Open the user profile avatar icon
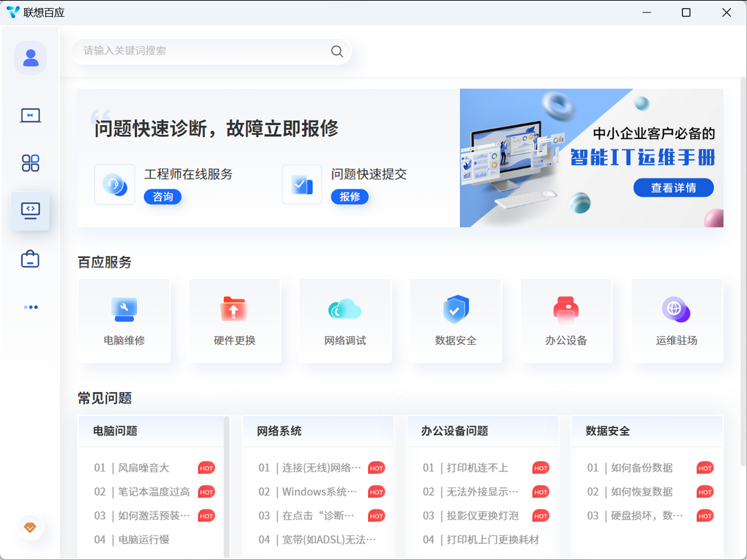Screen dimensions: 747x560 (x=30, y=57)
